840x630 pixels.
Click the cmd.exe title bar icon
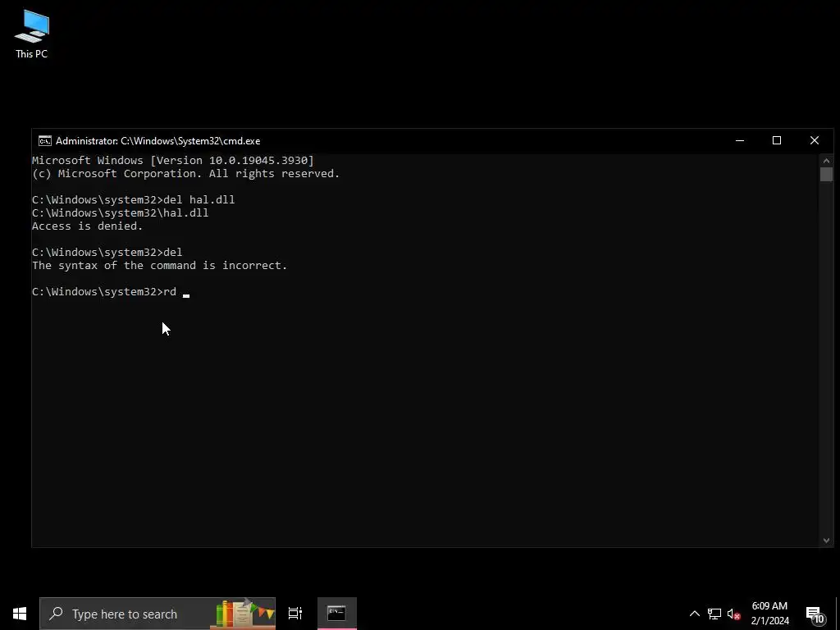pyautogui.click(x=45, y=141)
